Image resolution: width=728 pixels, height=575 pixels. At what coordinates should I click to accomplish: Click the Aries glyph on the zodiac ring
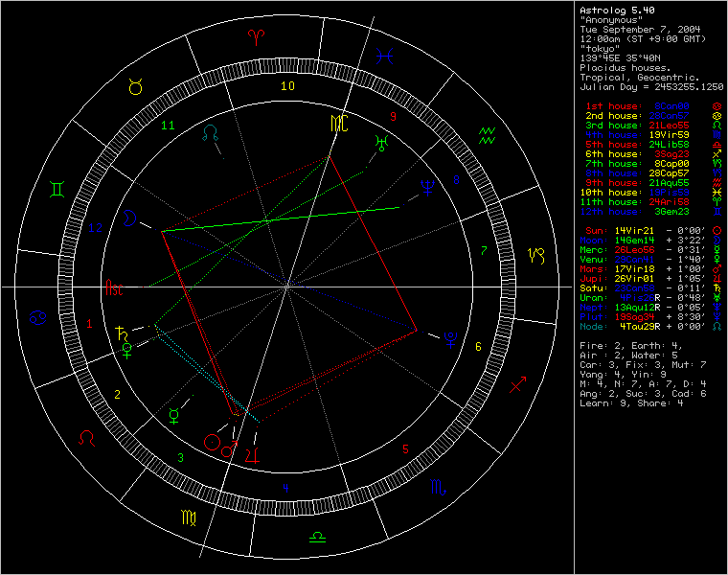257,37
